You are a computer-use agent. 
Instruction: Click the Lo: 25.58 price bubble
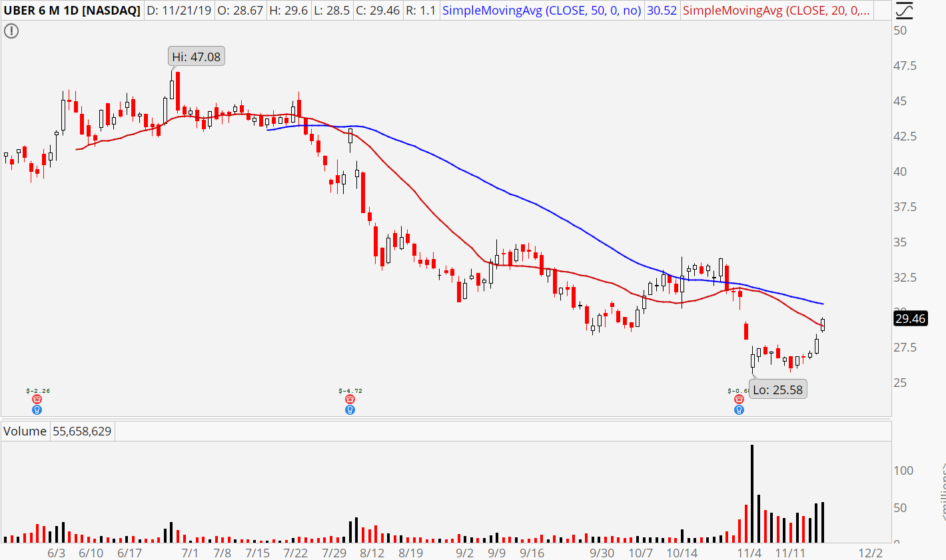coord(778,390)
